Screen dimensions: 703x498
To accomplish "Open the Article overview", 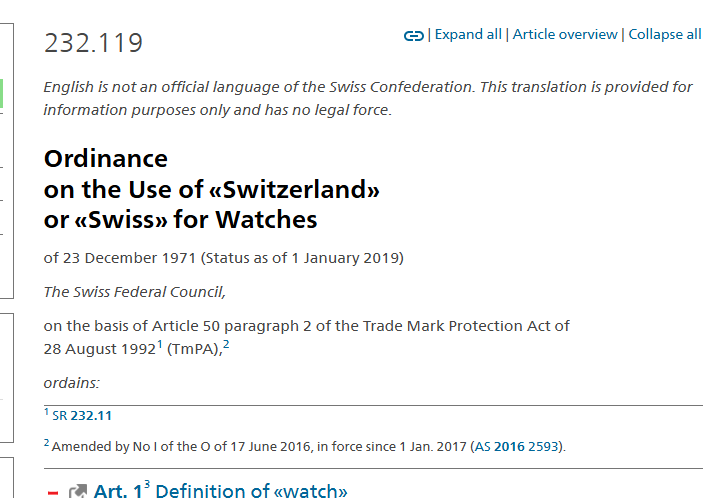I will [565, 35].
